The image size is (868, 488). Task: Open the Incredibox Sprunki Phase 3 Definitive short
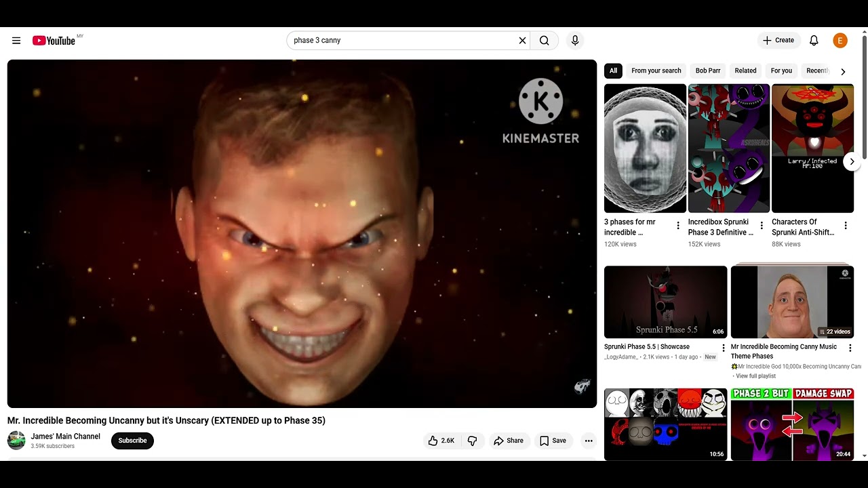click(x=729, y=148)
